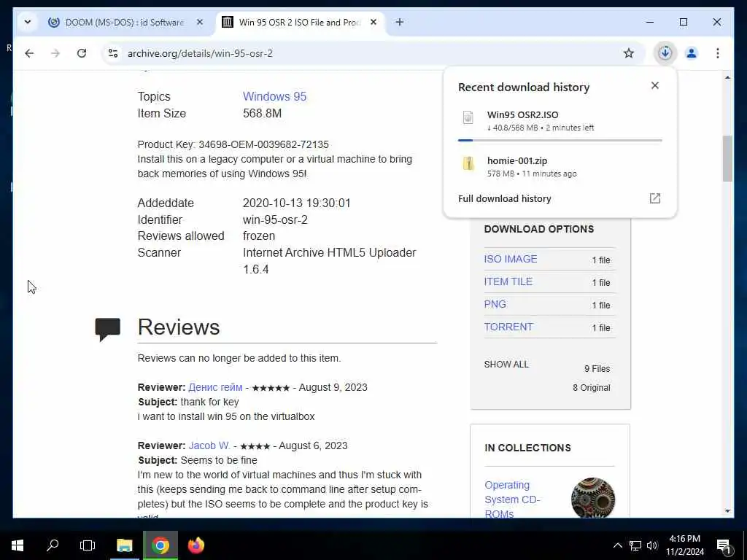Open site information icon in address bar
The height and width of the screenshot is (560, 747).
coord(113,53)
